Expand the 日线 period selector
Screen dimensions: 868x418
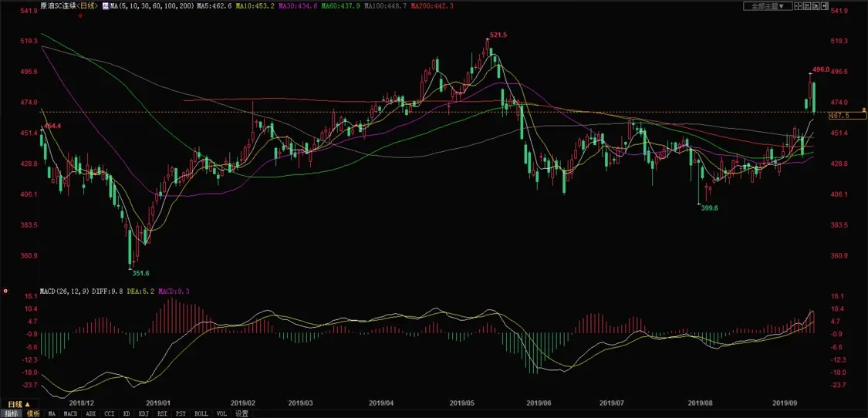pyautogui.click(x=19, y=404)
